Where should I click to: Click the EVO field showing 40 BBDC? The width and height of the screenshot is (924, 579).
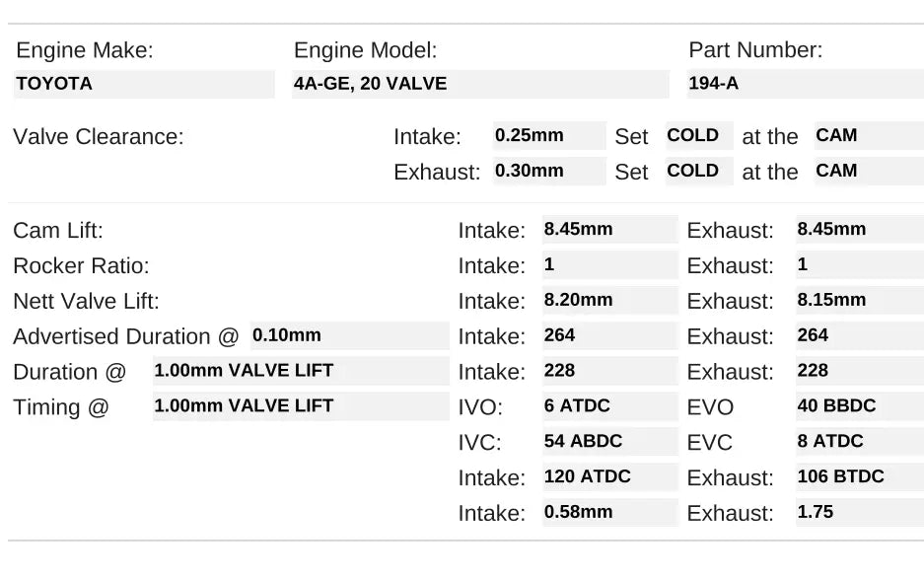click(859, 406)
